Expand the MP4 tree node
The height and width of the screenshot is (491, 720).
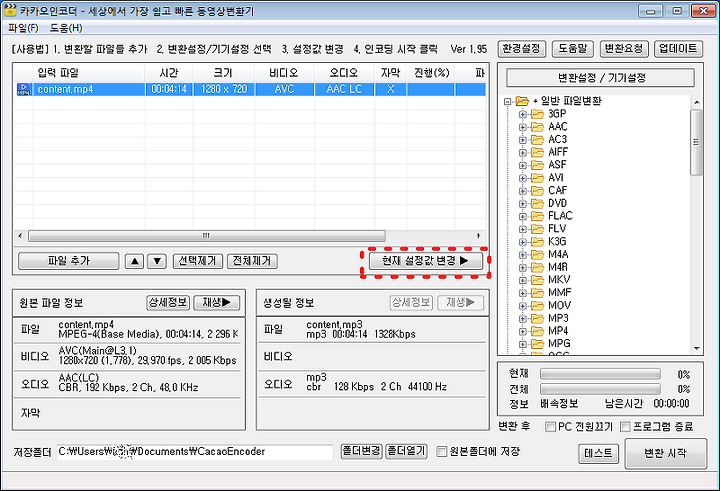coord(523,331)
